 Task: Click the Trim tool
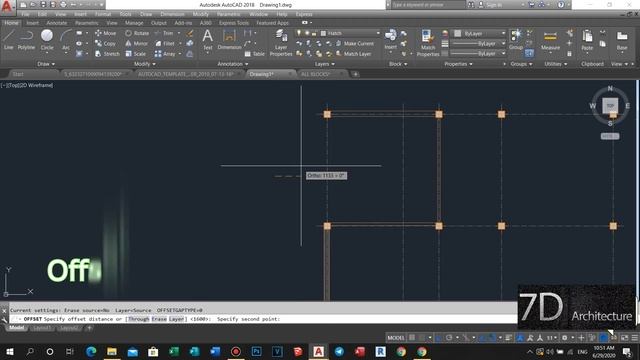click(x=164, y=33)
